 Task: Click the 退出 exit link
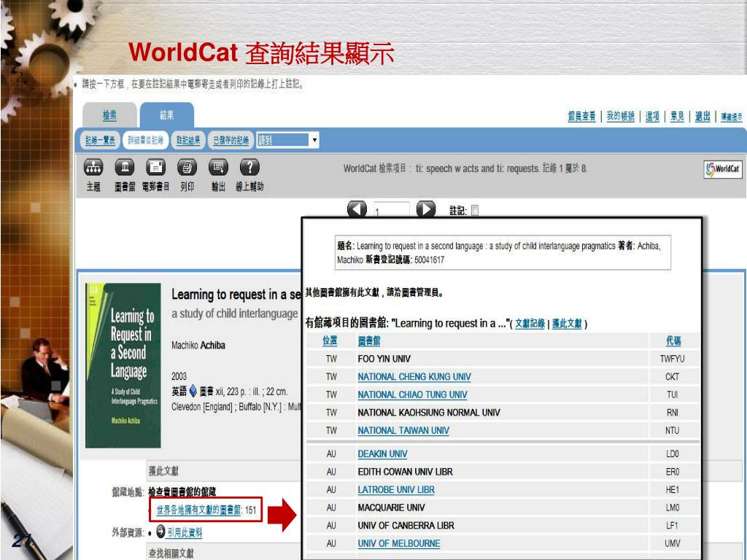703,116
